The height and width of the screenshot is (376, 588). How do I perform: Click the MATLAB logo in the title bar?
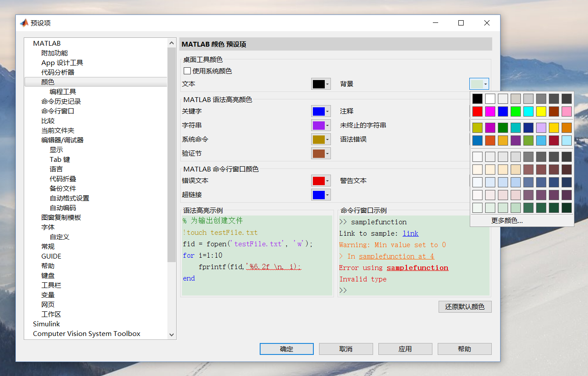pos(24,23)
